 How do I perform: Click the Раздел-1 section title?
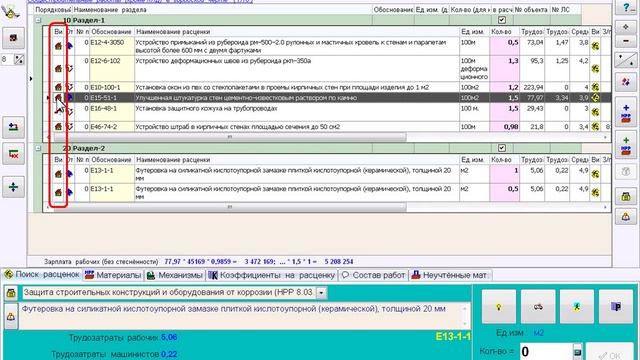click(x=88, y=20)
